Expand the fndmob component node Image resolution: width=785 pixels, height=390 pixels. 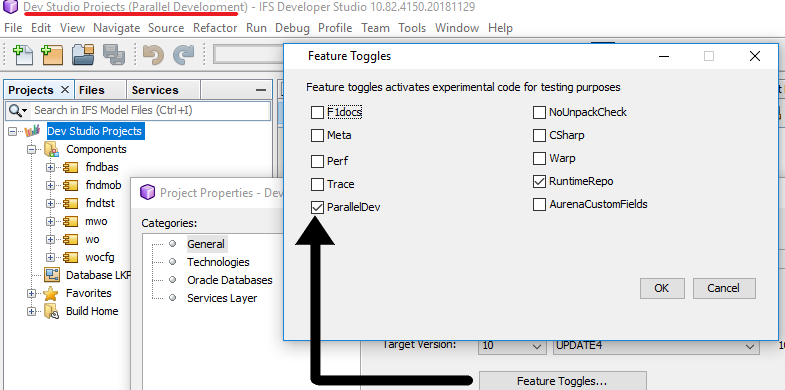50,185
